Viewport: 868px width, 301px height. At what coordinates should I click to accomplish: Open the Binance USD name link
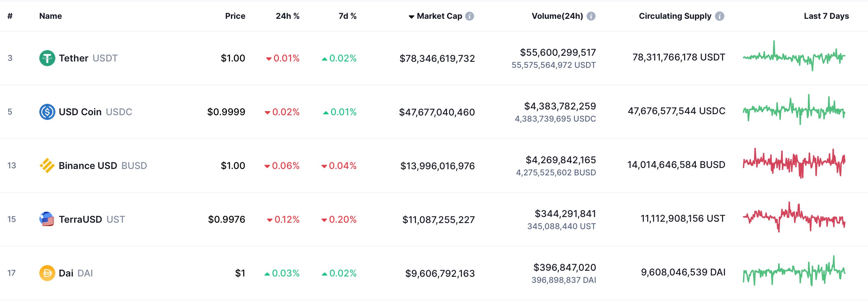[x=88, y=166]
